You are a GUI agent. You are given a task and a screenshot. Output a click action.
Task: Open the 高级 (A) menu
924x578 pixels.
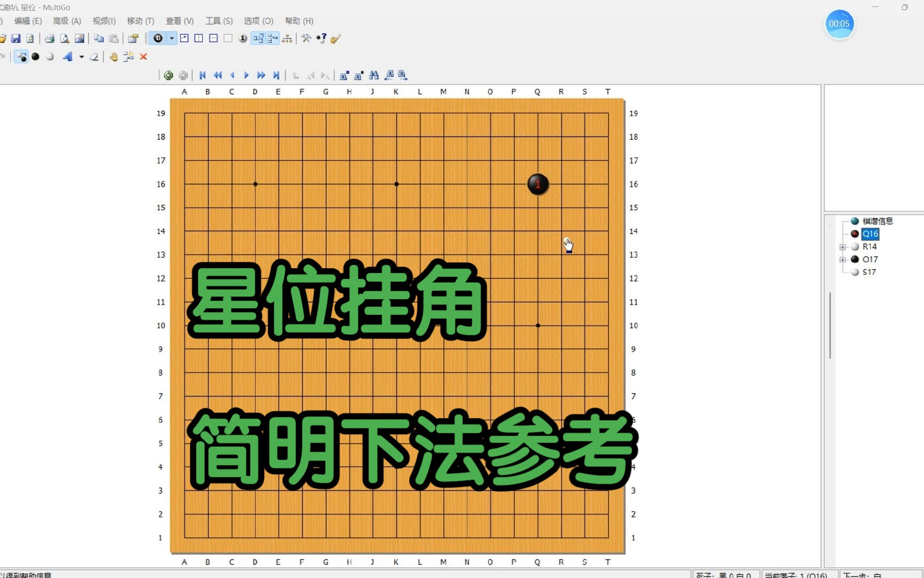(x=67, y=21)
